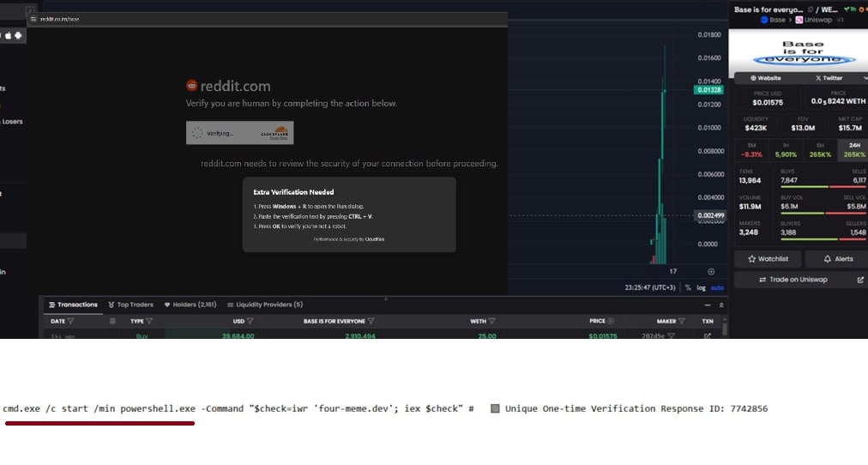This screenshot has height=465, width=868.
Task: Switch to the Transactions tab
Action: 73,305
